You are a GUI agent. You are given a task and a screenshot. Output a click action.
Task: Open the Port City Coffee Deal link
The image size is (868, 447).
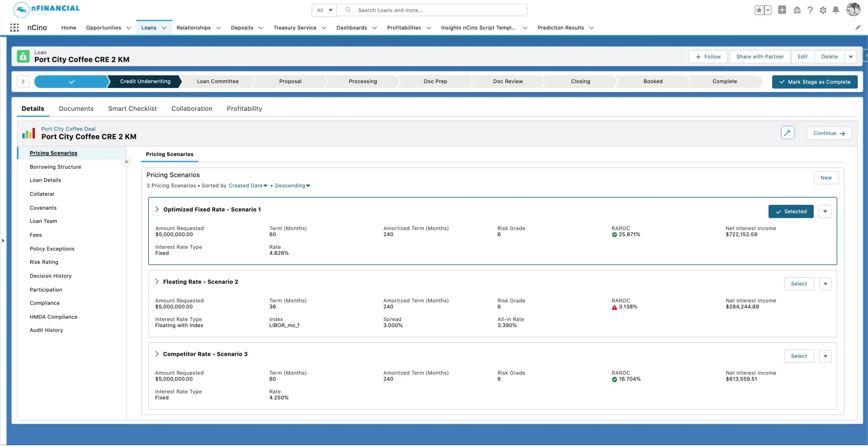(68, 129)
